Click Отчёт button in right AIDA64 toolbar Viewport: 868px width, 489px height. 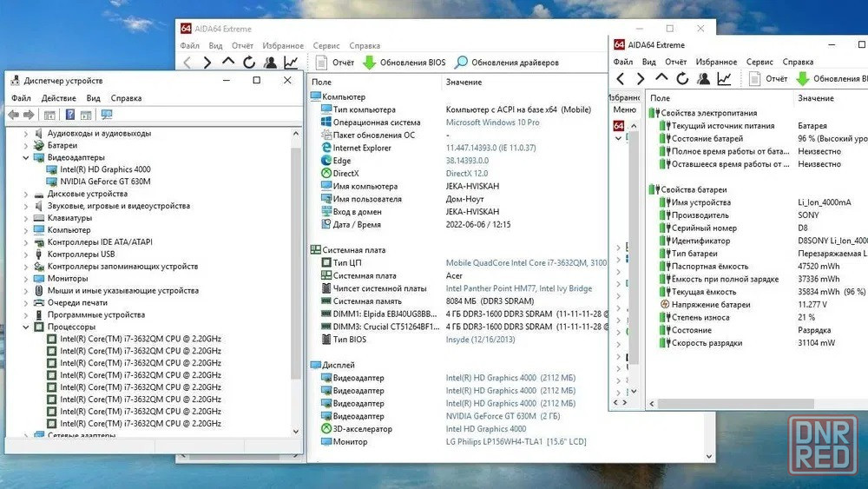point(768,79)
